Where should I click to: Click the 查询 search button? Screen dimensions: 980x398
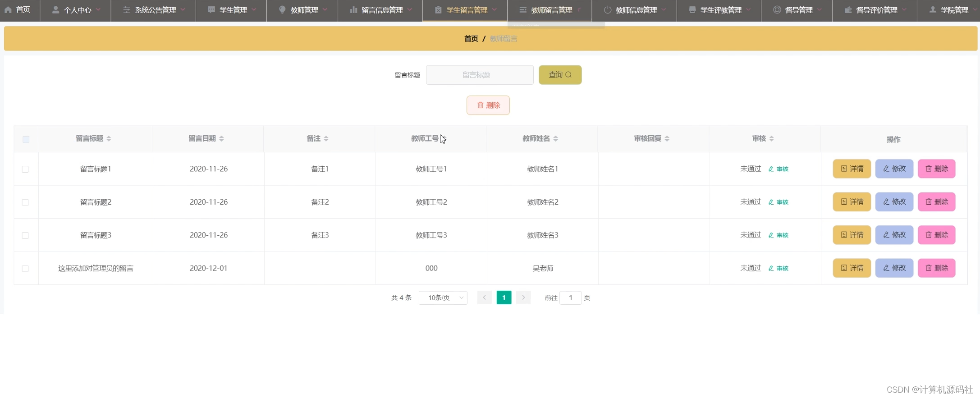click(560, 75)
